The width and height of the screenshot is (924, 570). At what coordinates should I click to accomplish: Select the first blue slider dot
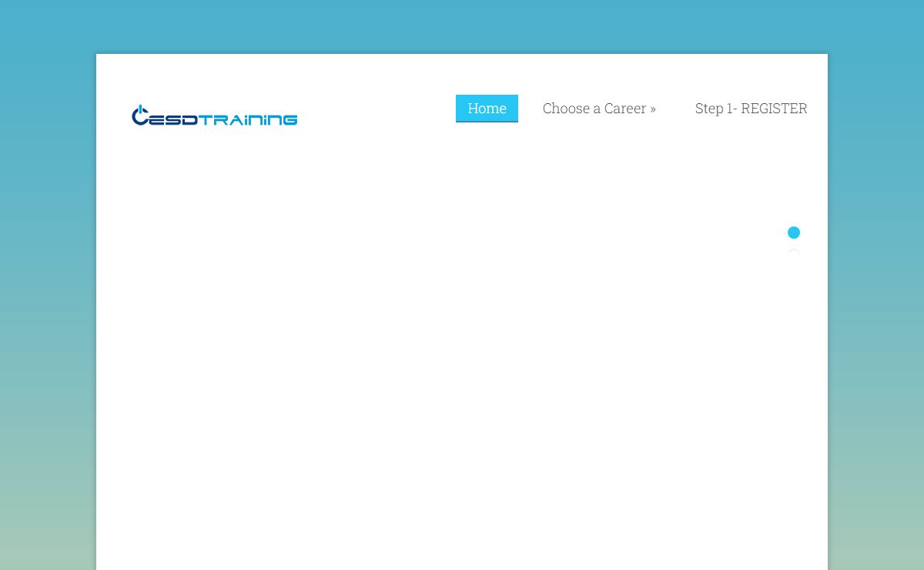(794, 233)
